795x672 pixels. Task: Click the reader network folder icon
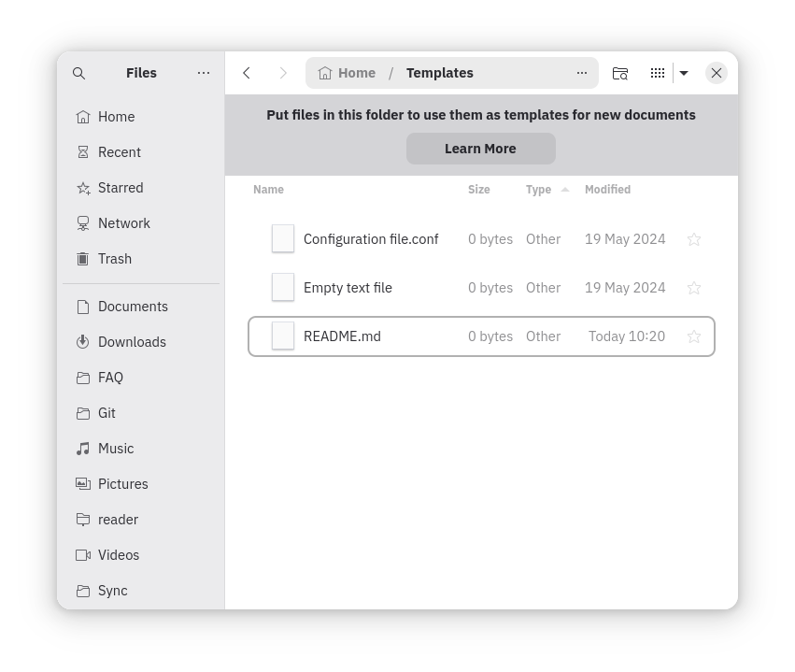click(x=82, y=520)
